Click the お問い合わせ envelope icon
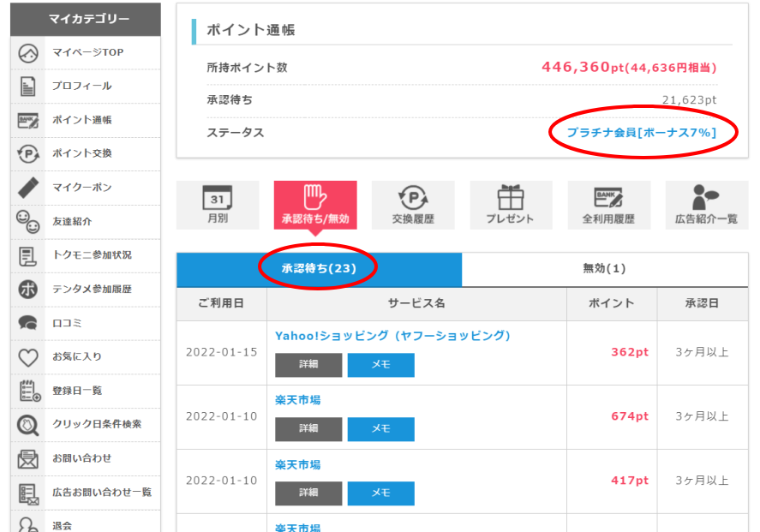Viewport: 760px width, 532px height. [x=28, y=459]
